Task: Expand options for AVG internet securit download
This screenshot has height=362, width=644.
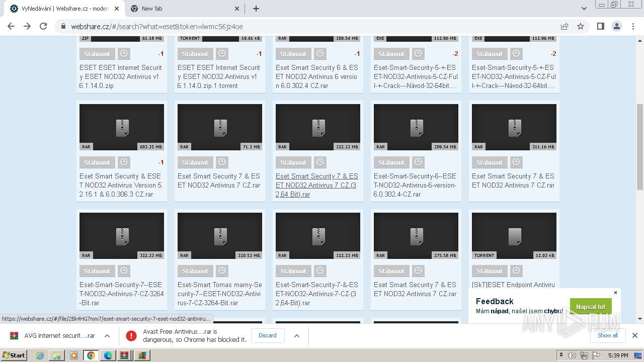Action: [x=107, y=335]
